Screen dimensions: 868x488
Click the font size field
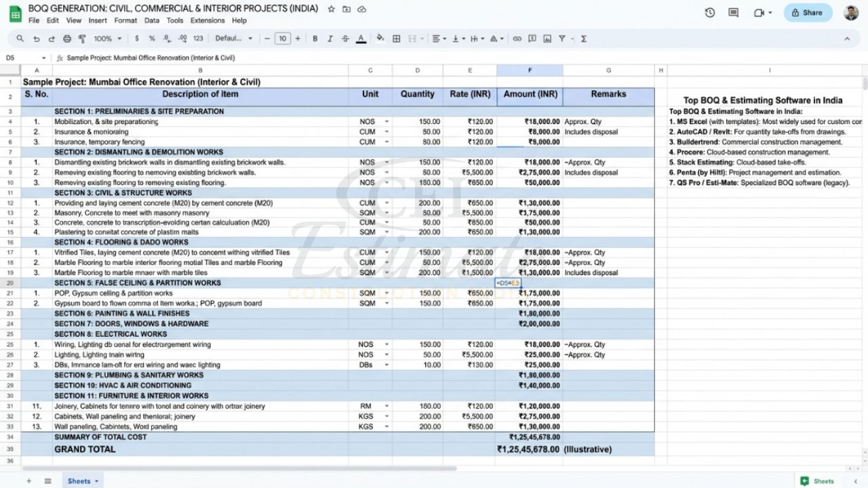coord(283,39)
